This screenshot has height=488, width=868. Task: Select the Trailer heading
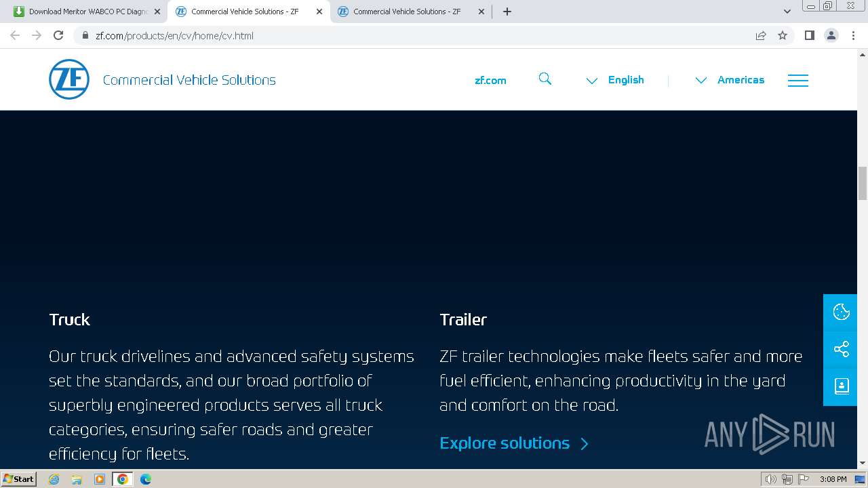coord(463,319)
